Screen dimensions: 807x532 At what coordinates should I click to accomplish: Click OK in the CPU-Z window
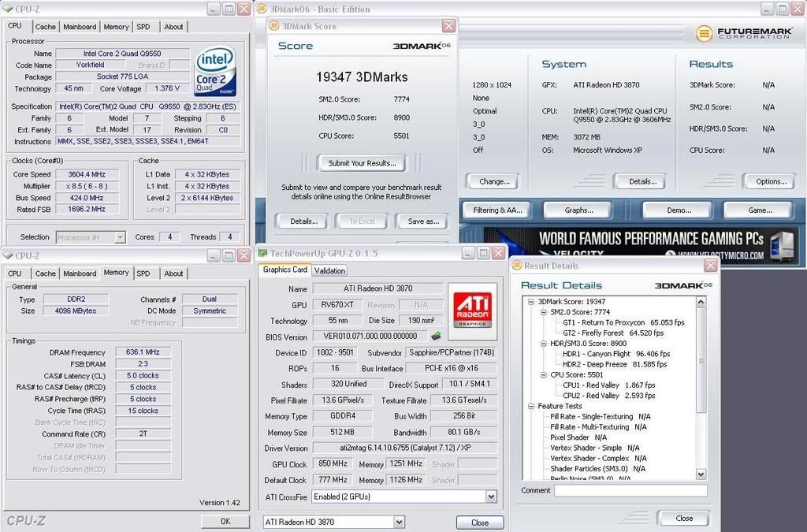coord(225,521)
